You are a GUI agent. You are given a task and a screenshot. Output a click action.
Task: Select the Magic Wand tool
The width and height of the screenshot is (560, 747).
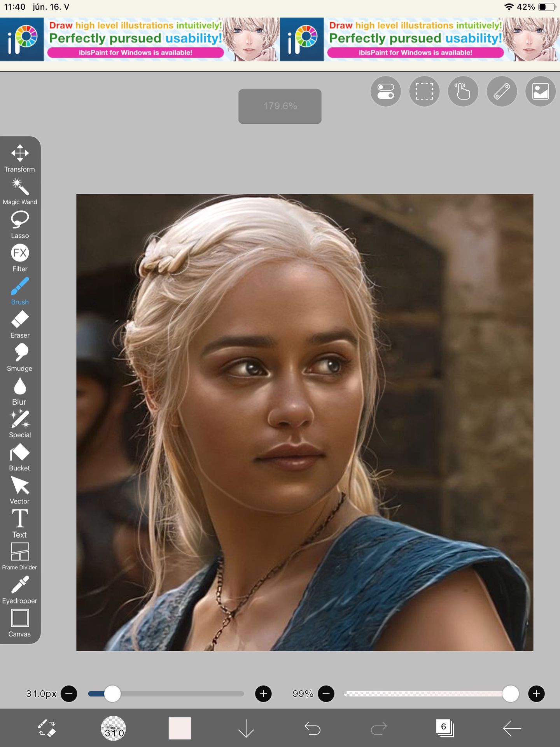[20, 191]
